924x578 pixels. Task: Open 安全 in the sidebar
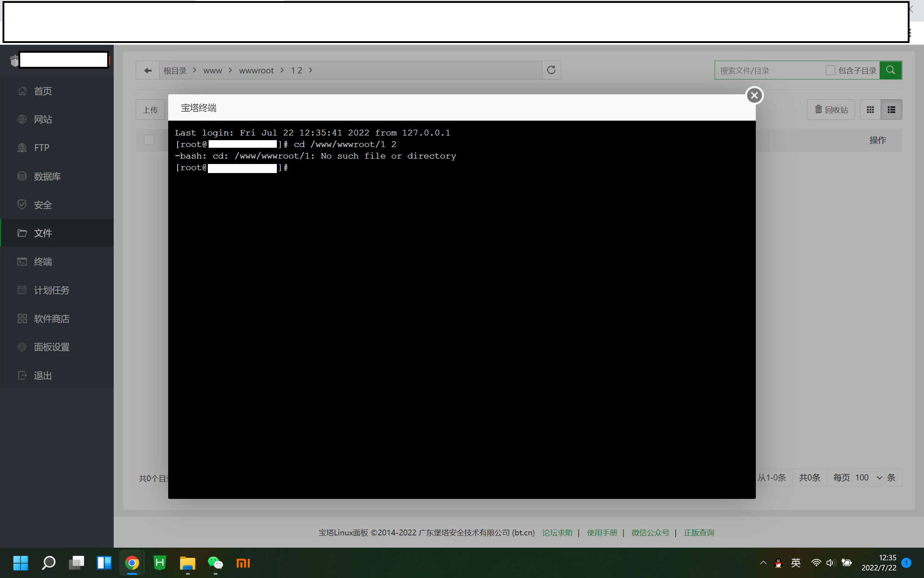click(x=57, y=204)
